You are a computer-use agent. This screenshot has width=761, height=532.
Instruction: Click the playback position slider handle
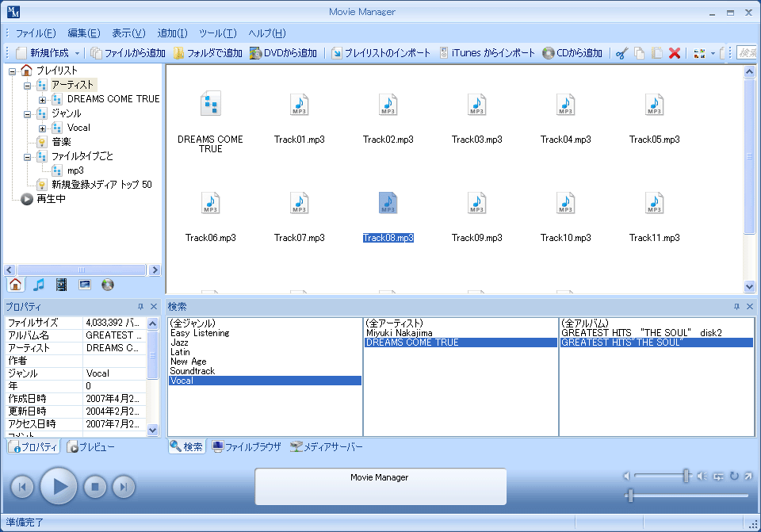[x=630, y=495]
